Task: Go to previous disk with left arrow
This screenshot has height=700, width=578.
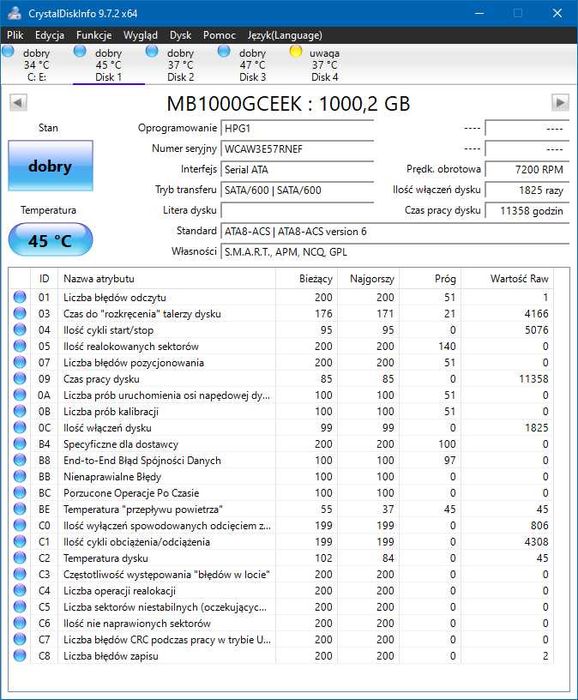Action: click(x=18, y=103)
